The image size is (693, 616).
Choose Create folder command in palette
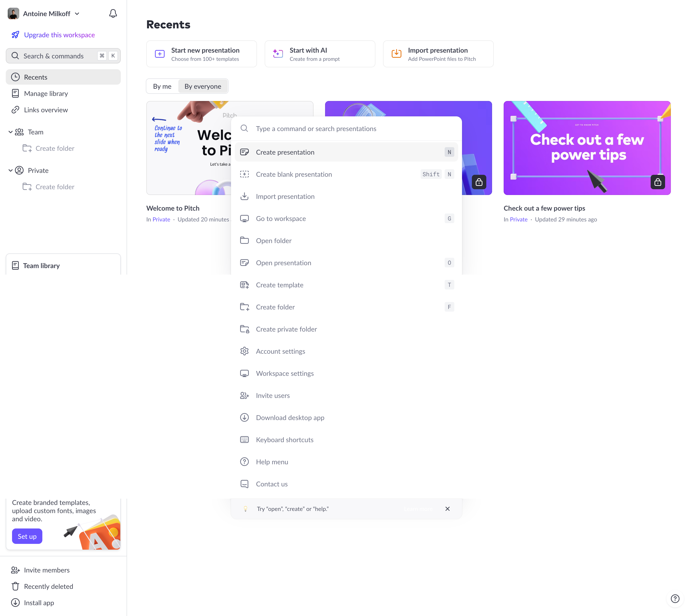tap(346, 307)
